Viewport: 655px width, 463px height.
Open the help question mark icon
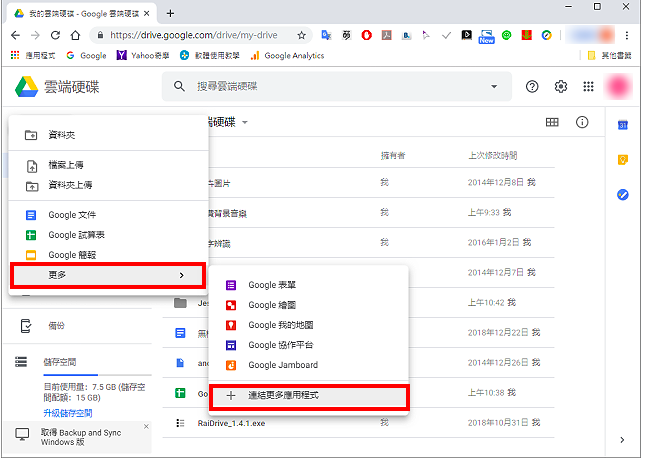pyautogui.click(x=532, y=86)
